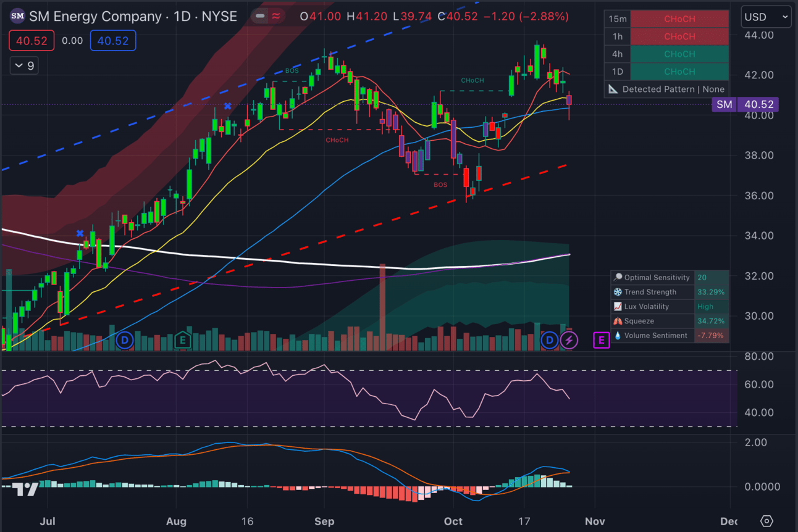The image size is (798, 532).
Task: Click the Volume Sentiment value -7.79%
Action: click(x=712, y=336)
